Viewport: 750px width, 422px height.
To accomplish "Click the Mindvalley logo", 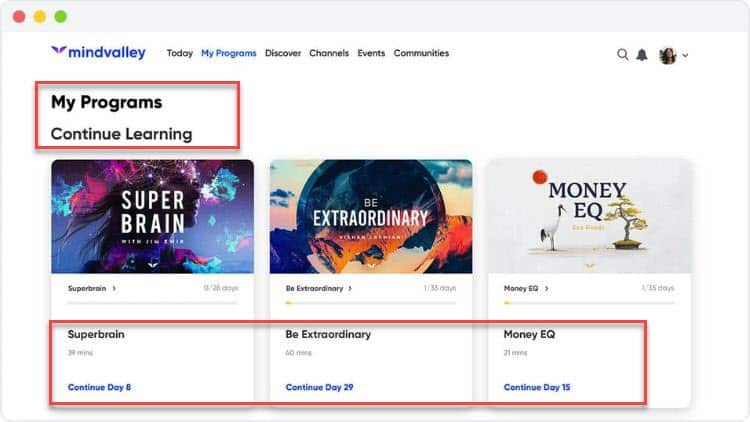I will tap(98, 53).
